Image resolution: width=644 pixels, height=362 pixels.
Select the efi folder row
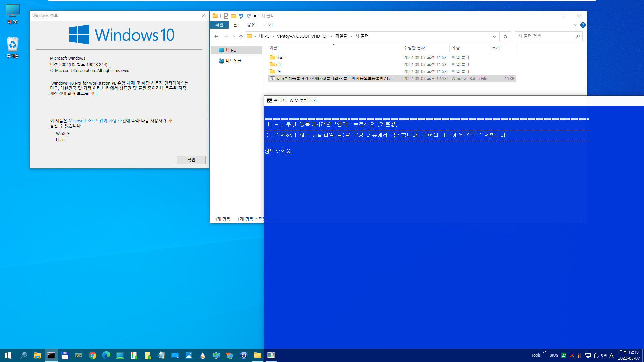392,65
